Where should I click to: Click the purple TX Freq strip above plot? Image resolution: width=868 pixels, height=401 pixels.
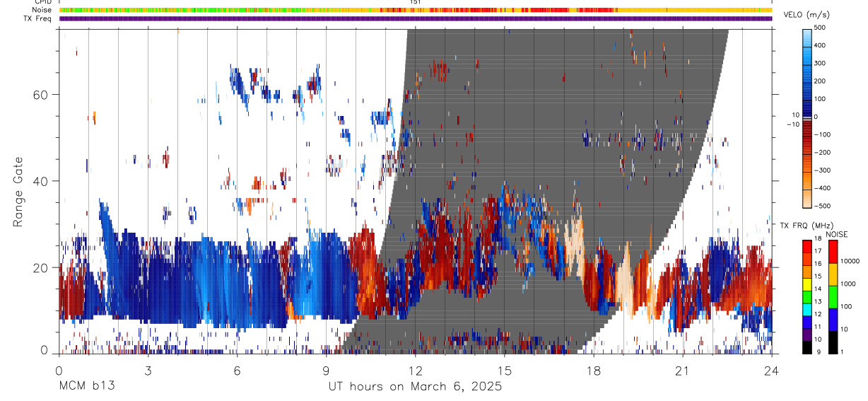[x=416, y=19]
